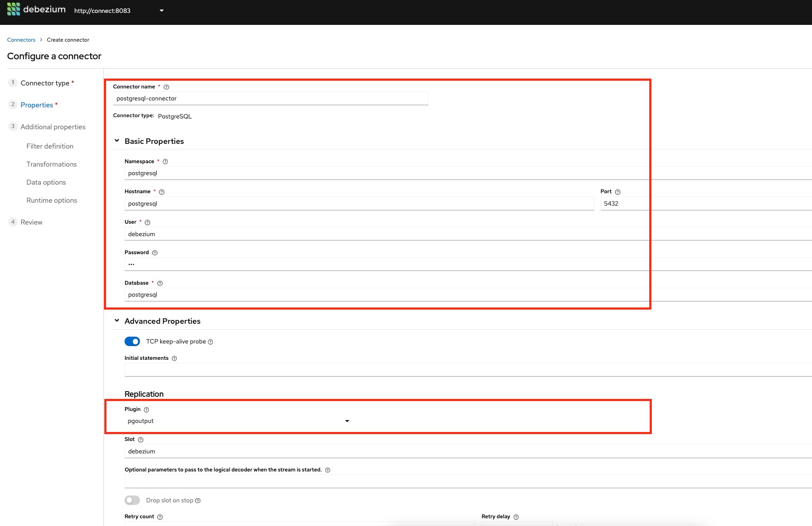Open Data options sub-step

pos(46,182)
